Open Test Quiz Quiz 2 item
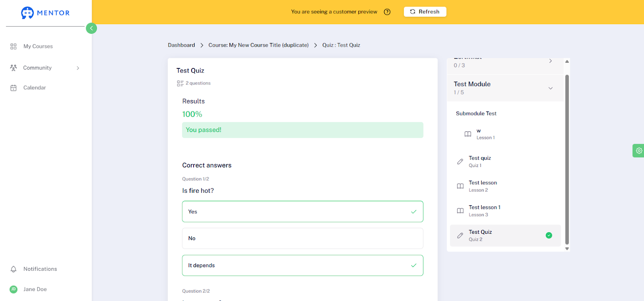 coord(505,235)
